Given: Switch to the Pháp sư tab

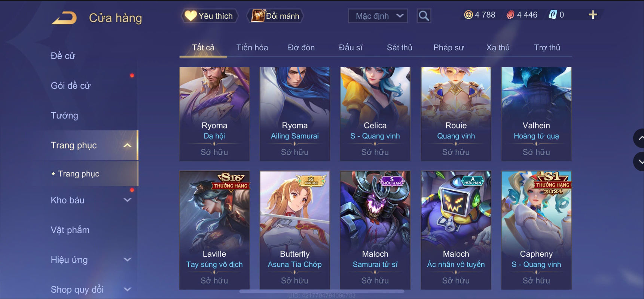Looking at the screenshot, I should (448, 48).
